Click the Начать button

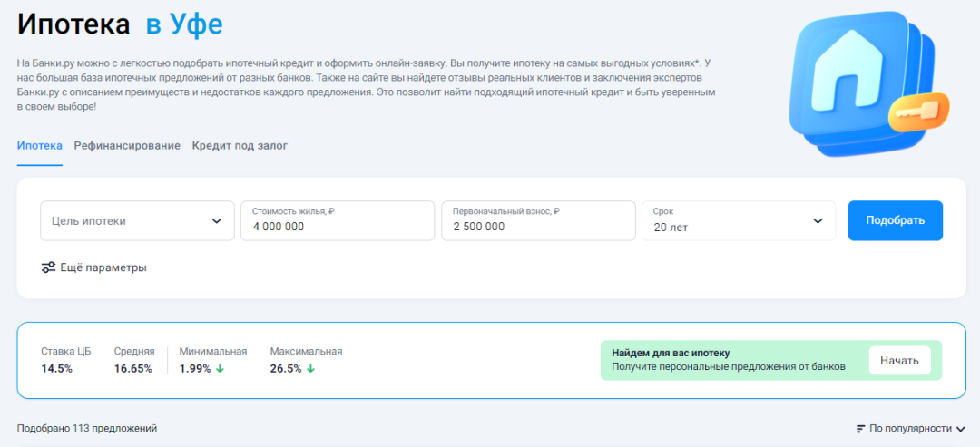pyautogui.click(x=899, y=360)
